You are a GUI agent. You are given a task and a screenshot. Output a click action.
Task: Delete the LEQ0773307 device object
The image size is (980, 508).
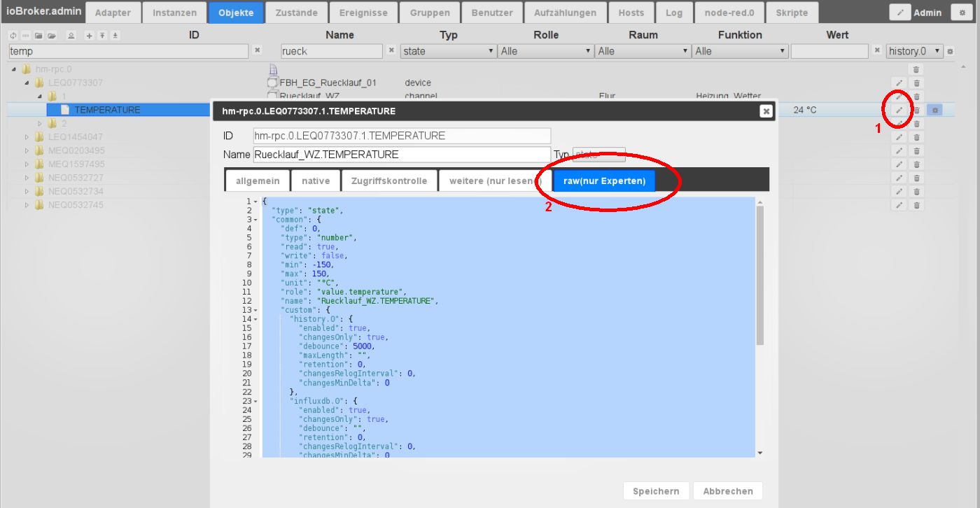click(916, 83)
